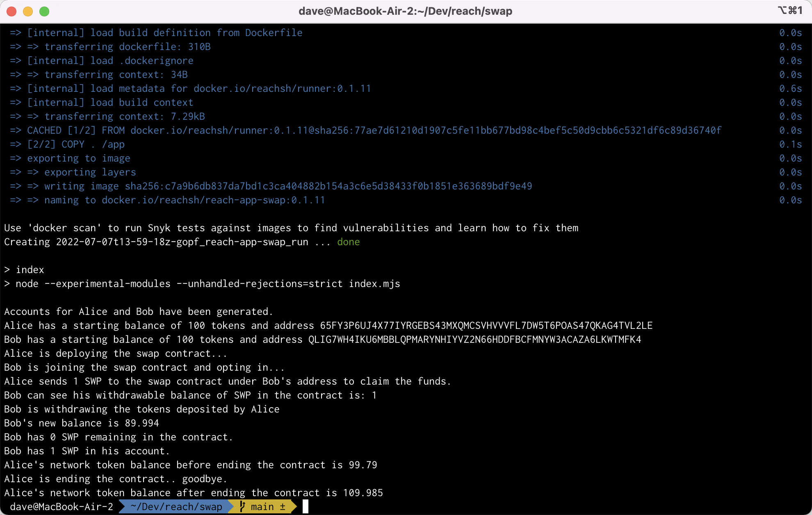The image size is (812, 515).
Task: Click the yellow minimize window button
Action: coord(28,11)
